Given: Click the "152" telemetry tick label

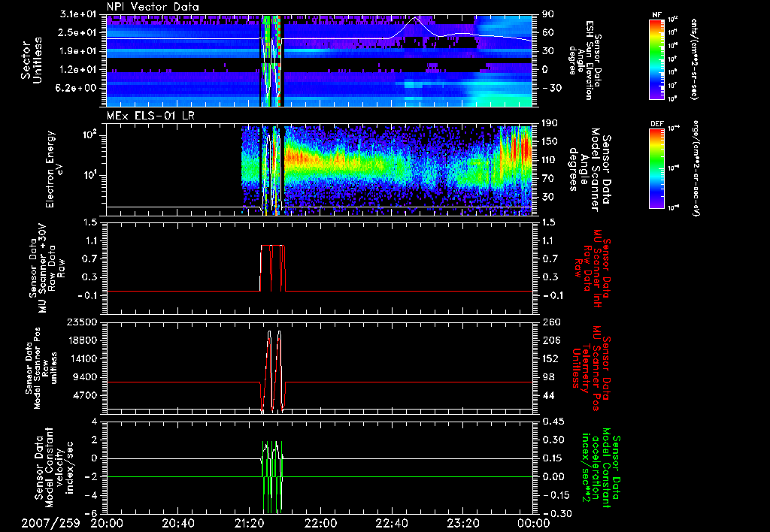Looking at the screenshot, I should [550, 358].
